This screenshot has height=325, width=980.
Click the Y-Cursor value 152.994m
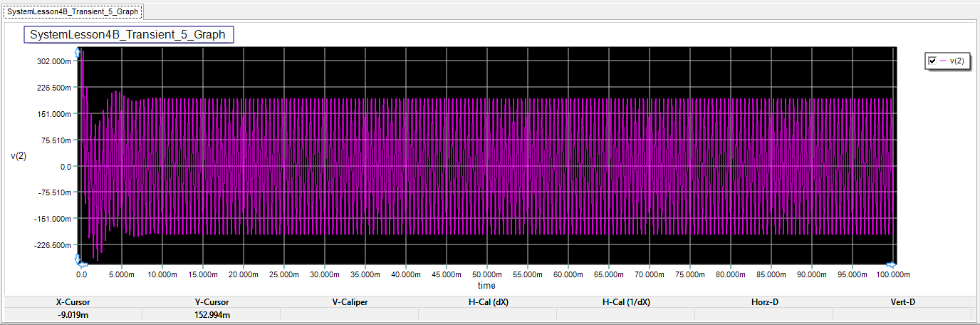coord(212,314)
